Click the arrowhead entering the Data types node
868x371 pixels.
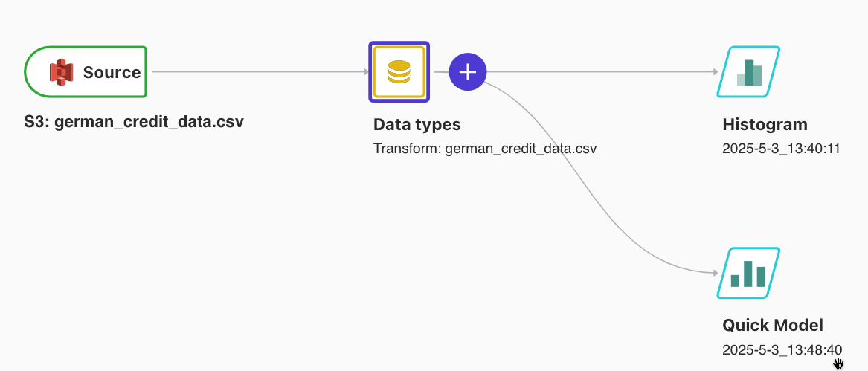pos(367,72)
